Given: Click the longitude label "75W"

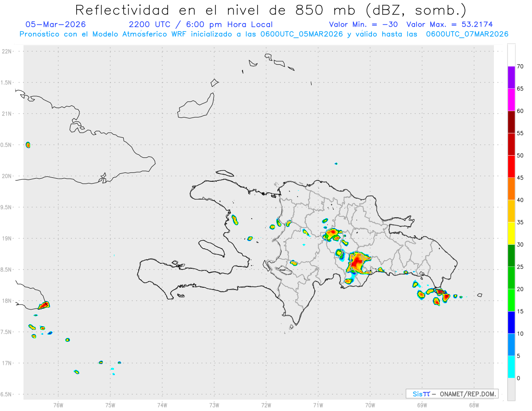Looking at the screenshot, I should (110, 405).
